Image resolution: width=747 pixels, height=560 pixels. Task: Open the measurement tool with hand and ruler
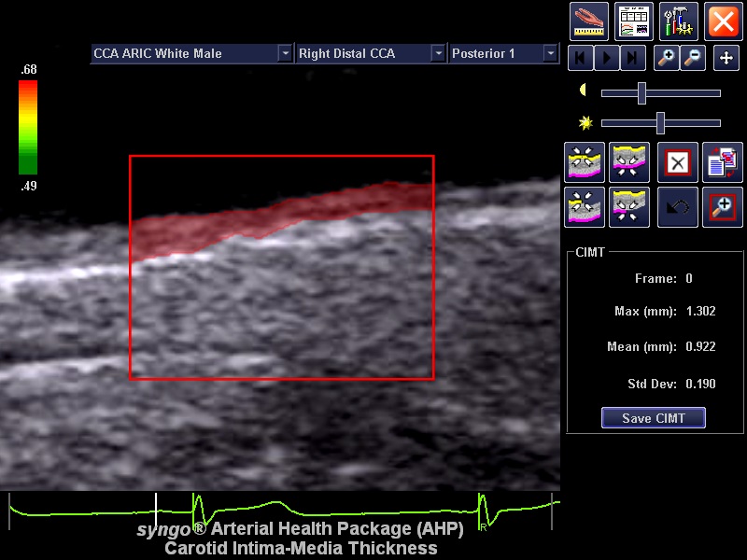click(589, 21)
